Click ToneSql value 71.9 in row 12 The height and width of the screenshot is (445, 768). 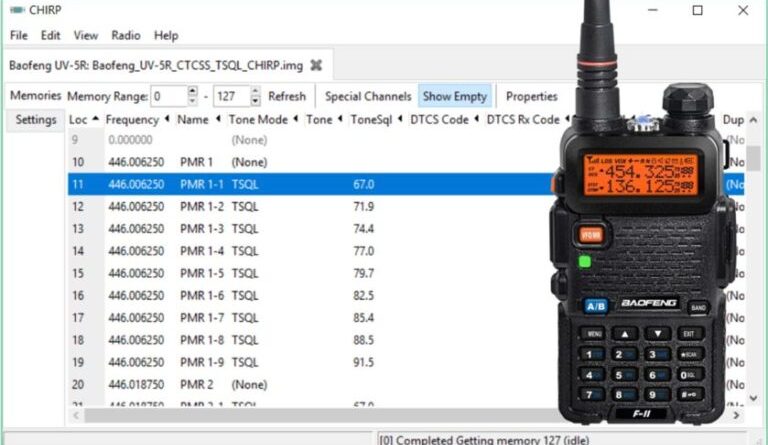363,206
